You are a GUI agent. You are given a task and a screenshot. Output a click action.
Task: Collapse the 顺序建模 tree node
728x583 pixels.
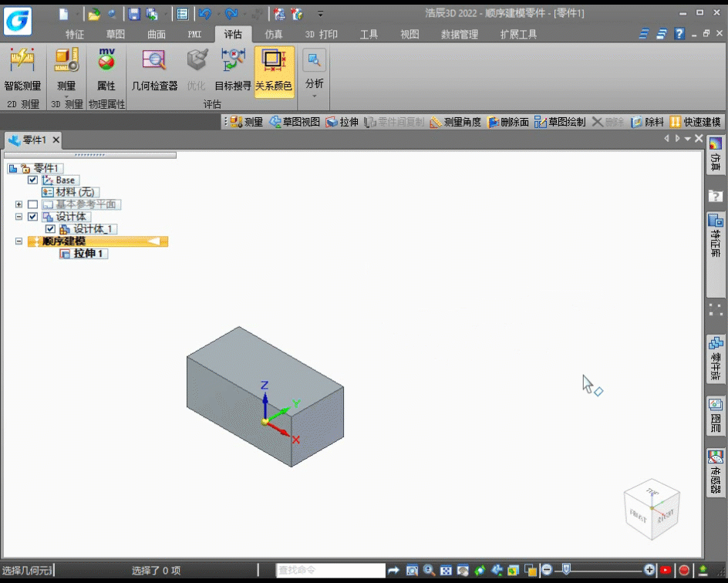pyautogui.click(x=19, y=241)
